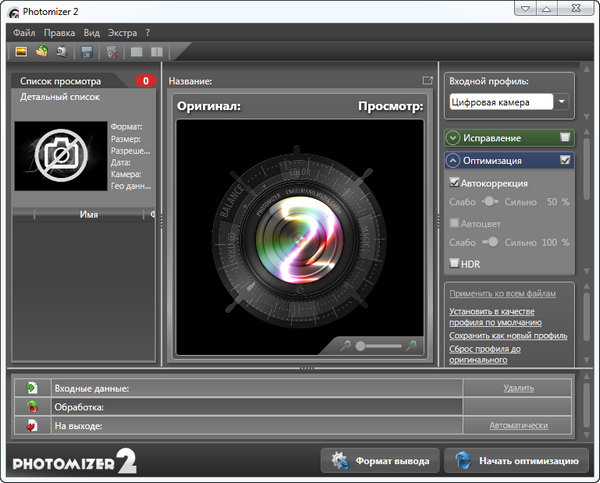Viewport: 600px width, 483px height.
Task: Toggle the Автоцвет checkbox
Action: [454, 223]
